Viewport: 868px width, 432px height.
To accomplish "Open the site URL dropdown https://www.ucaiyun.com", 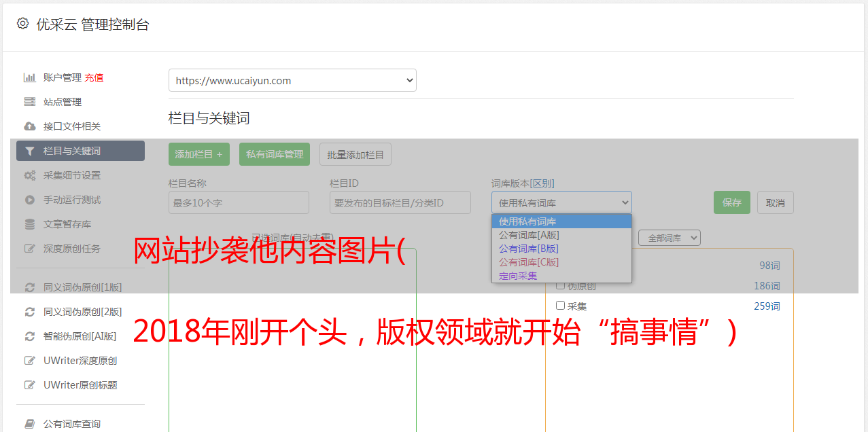I will pyautogui.click(x=292, y=80).
